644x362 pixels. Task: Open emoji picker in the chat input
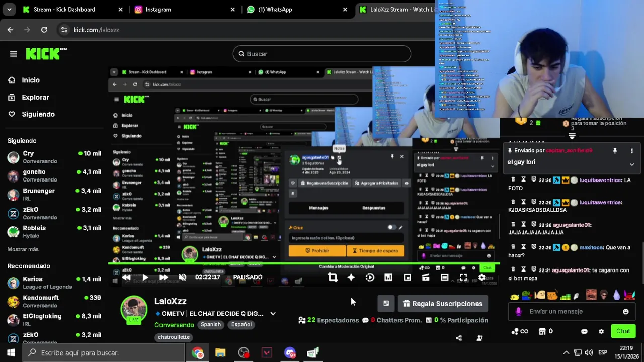point(626,312)
